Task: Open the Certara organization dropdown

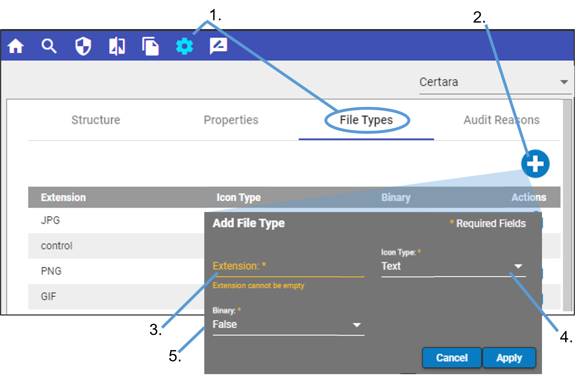Action: (563, 82)
